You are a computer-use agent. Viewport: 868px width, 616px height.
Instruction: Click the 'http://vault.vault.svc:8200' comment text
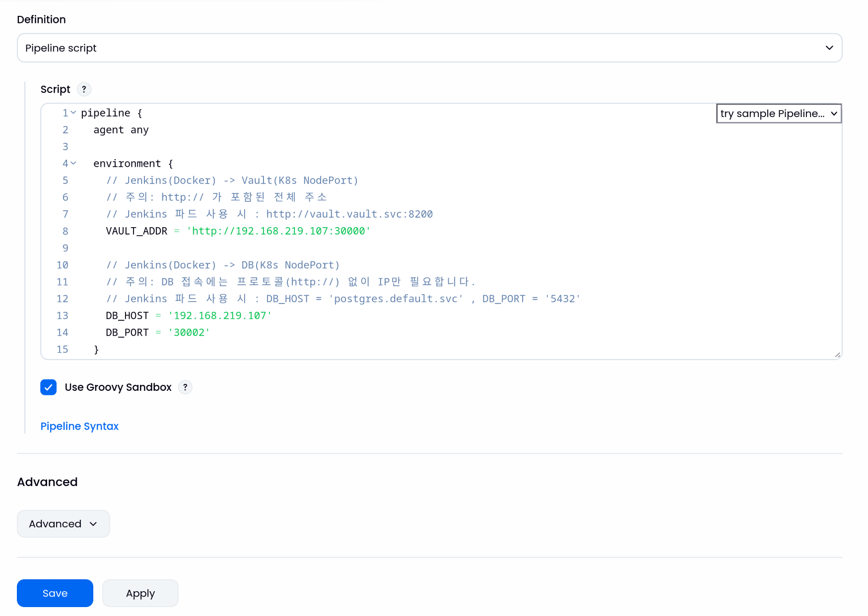click(x=349, y=214)
